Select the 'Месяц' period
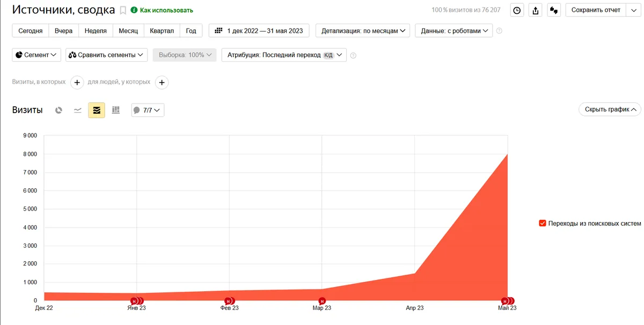This screenshot has width=644, height=325. [128, 31]
